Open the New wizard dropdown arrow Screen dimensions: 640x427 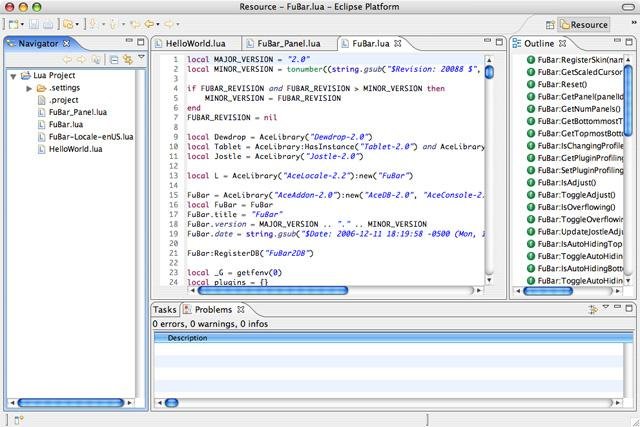click(22, 24)
